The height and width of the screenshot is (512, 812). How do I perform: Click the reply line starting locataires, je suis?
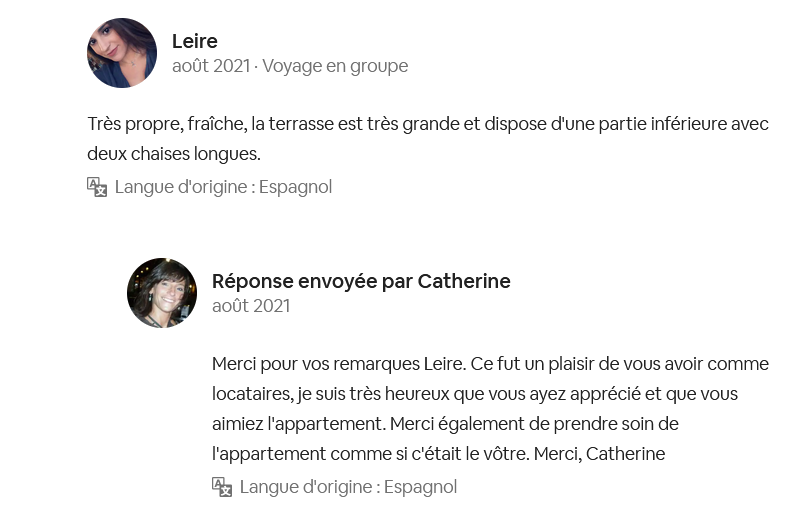475,393
